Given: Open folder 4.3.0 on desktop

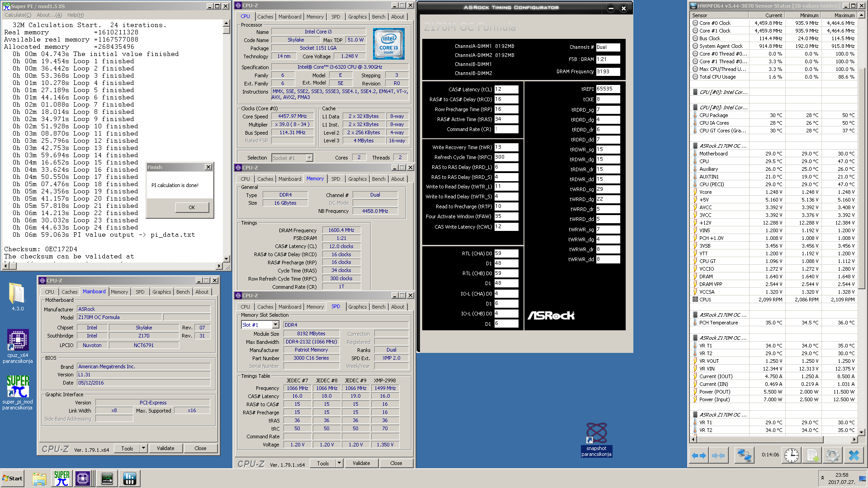Looking at the screenshot, I should click(x=18, y=296).
